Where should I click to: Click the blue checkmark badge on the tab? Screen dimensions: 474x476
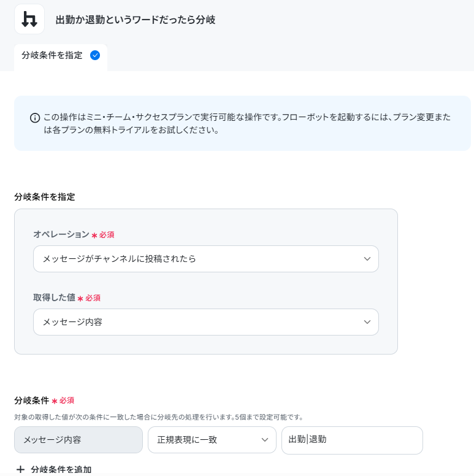click(x=95, y=55)
